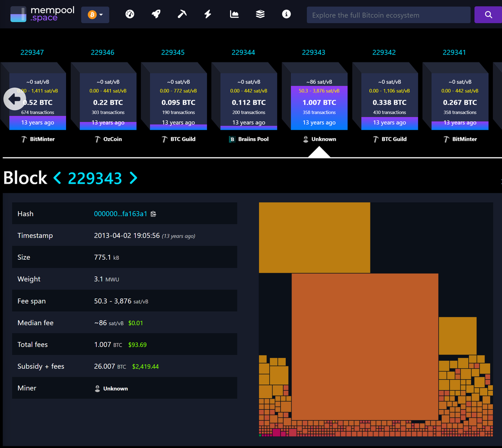Open the Mining pickaxe icon
This screenshot has width=502, height=448.
(182, 14)
